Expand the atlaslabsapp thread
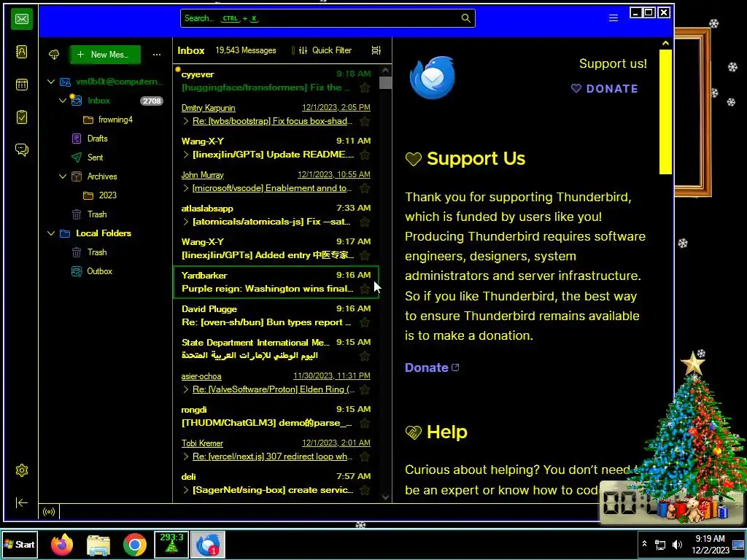747x560 pixels. point(186,222)
